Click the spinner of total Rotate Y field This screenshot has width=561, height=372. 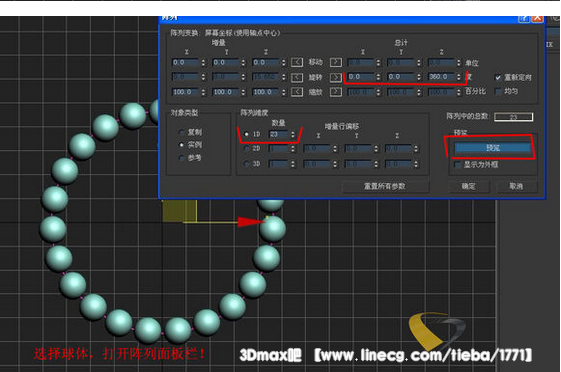(x=419, y=77)
